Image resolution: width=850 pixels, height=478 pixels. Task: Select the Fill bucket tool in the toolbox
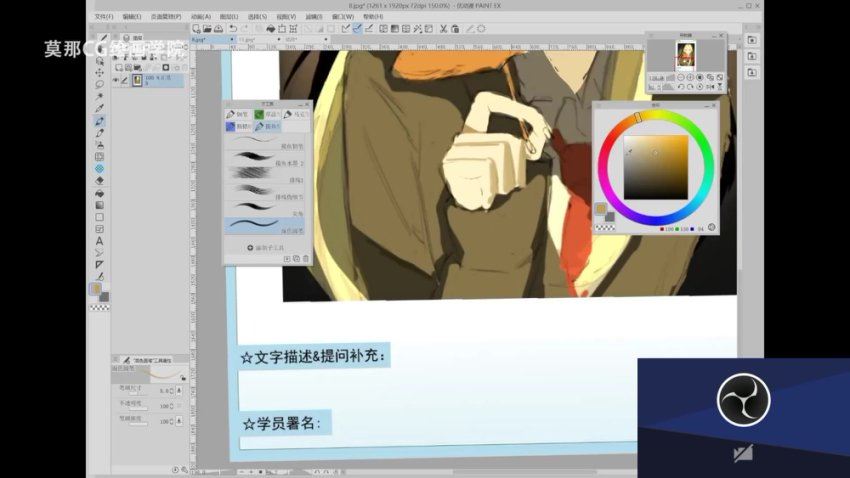tap(99, 193)
